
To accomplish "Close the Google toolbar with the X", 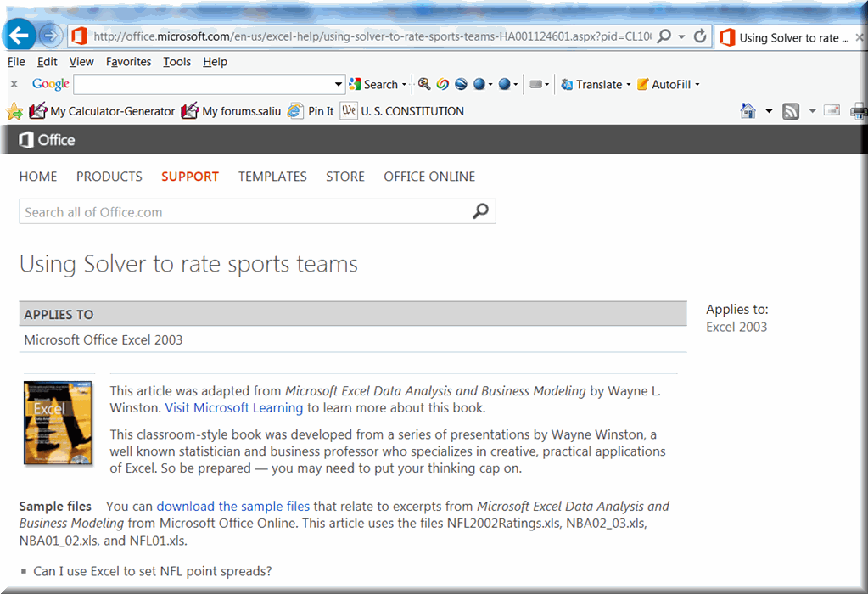I will [14, 84].
